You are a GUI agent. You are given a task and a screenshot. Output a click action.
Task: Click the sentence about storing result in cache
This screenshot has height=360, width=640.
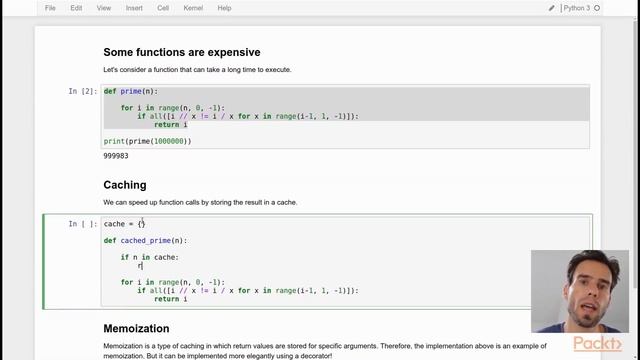pos(200,202)
